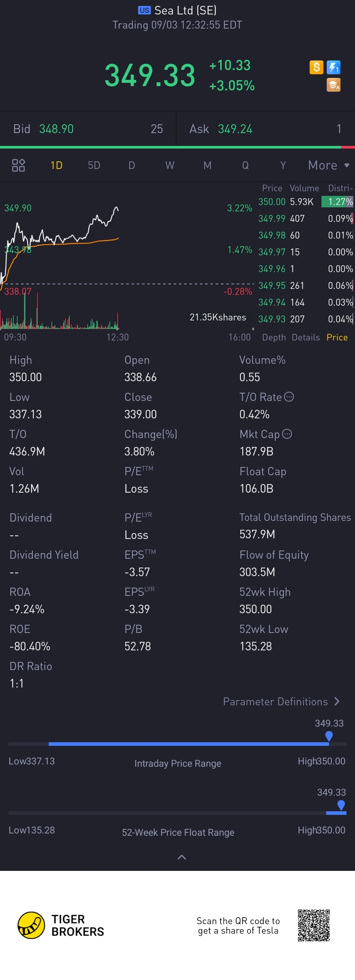
Task: Tap the current price 349.33
Action: (x=150, y=75)
